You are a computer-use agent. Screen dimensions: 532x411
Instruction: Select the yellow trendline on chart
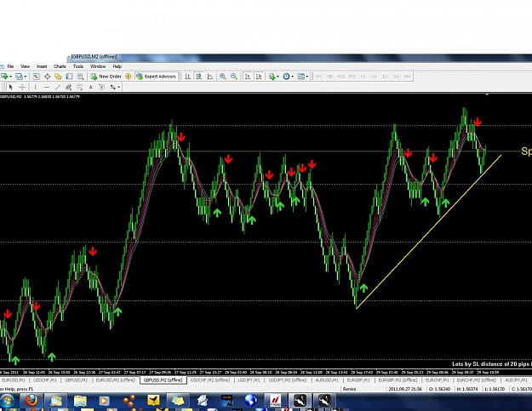click(429, 231)
